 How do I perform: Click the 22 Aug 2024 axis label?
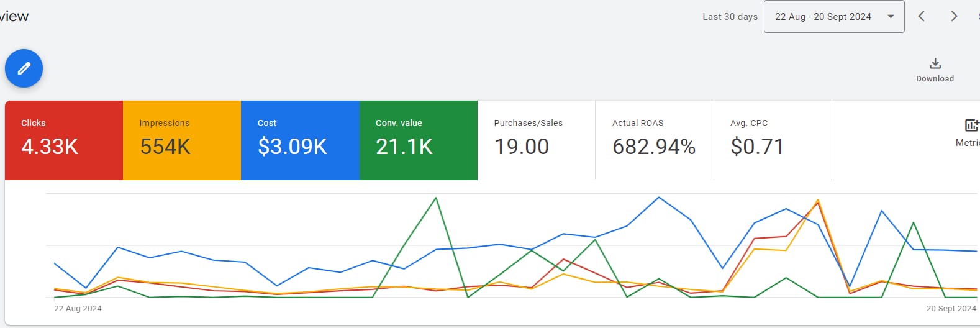click(x=78, y=309)
